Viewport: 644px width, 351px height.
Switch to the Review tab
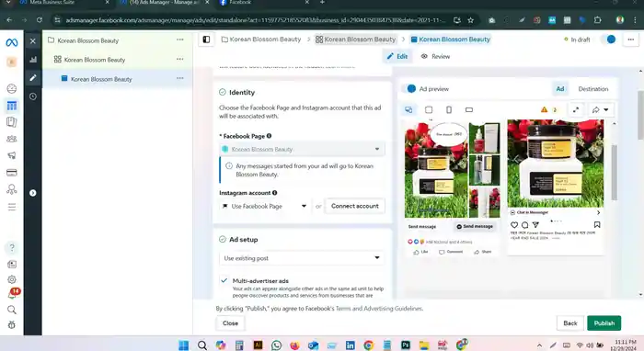click(435, 57)
